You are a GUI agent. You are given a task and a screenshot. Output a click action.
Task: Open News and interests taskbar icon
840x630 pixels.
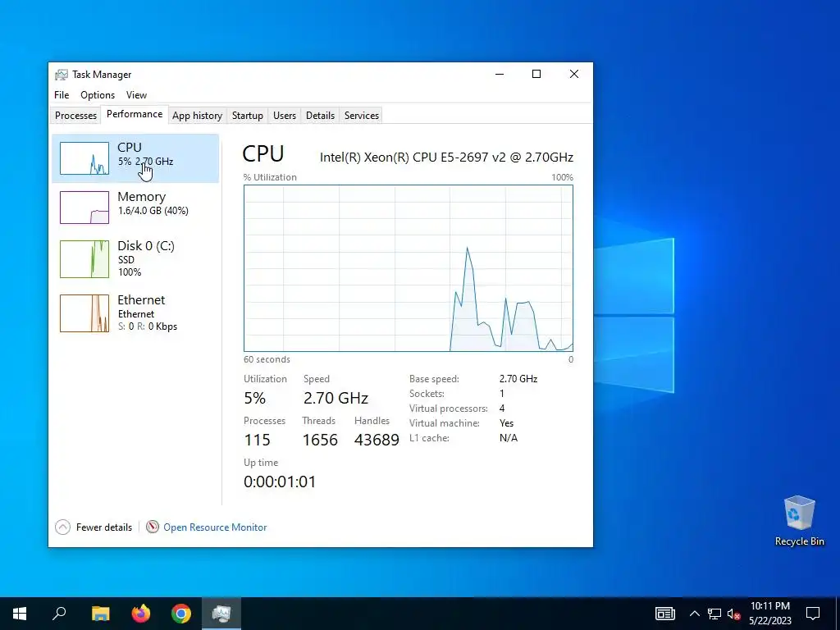tap(664, 614)
